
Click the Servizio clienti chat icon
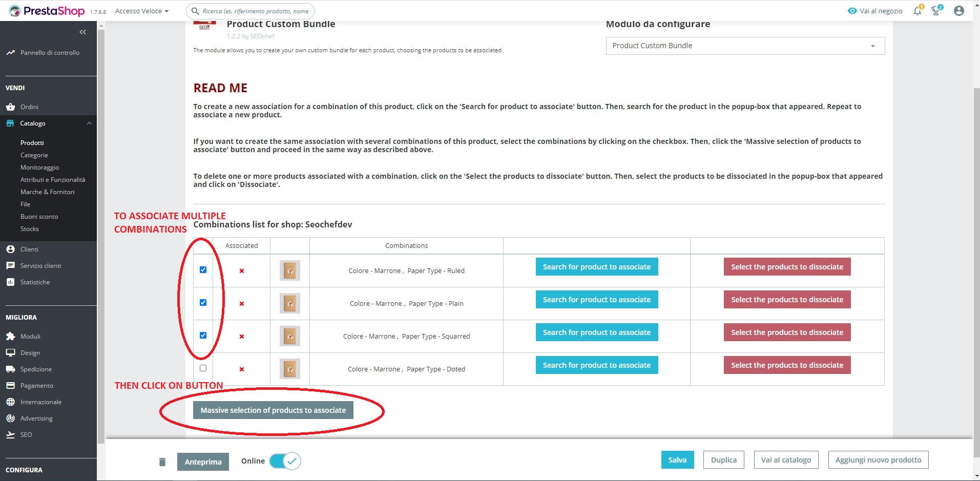pos(10,266)
